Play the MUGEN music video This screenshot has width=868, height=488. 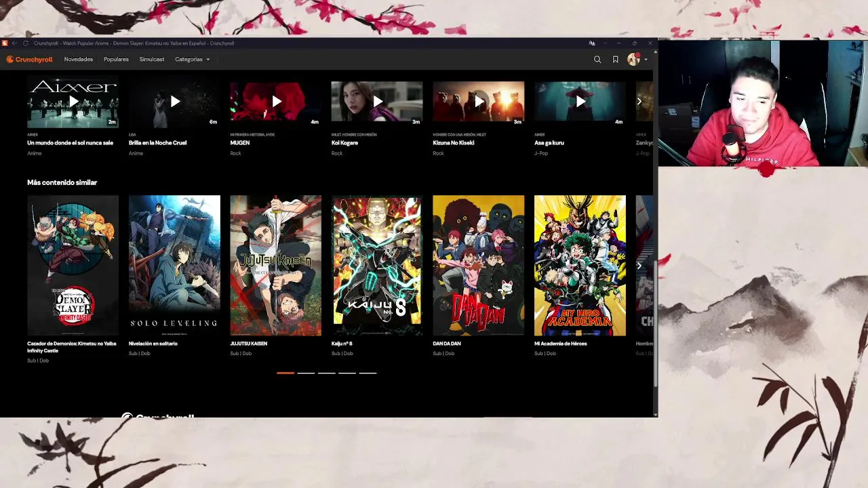(x=275, y=102)
